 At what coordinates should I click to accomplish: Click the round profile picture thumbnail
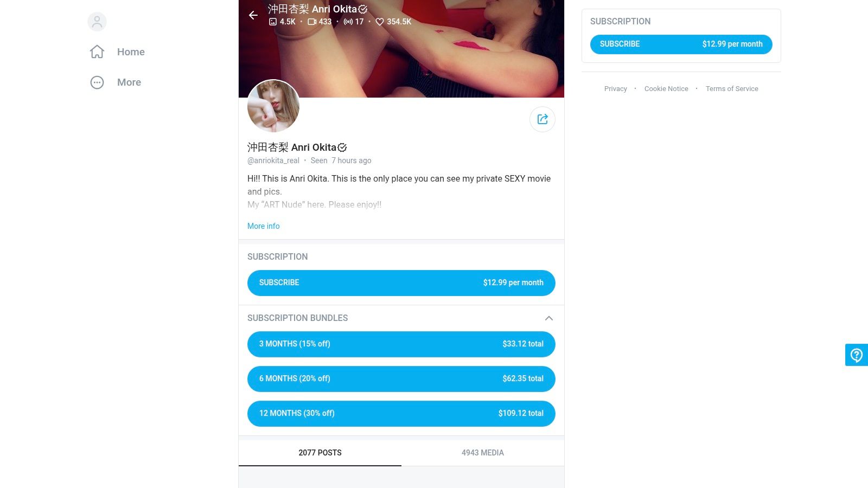tap(273, 106)
